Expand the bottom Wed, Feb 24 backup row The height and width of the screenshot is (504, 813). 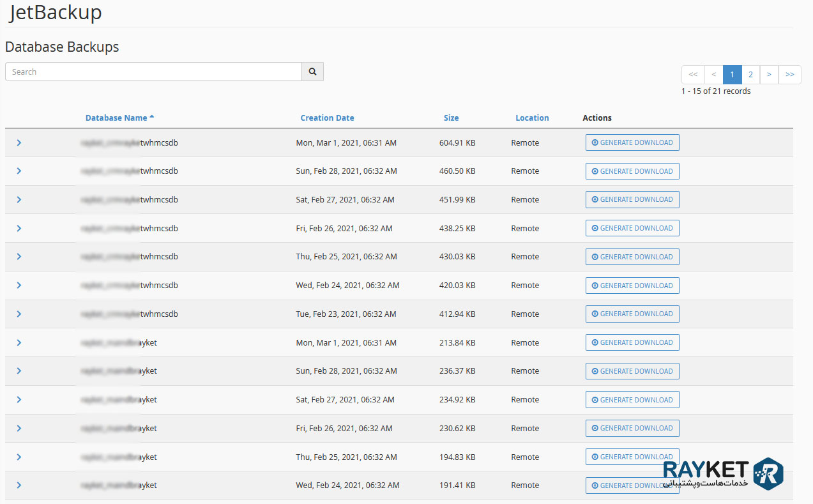(x=19, y=485)
